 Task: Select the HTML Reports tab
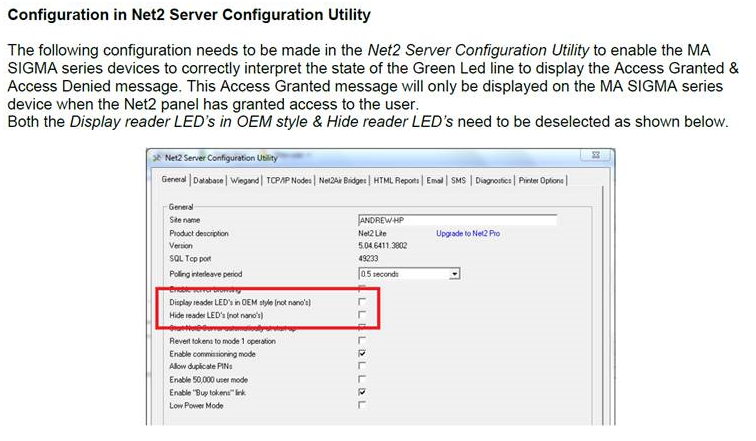point(396,181)
